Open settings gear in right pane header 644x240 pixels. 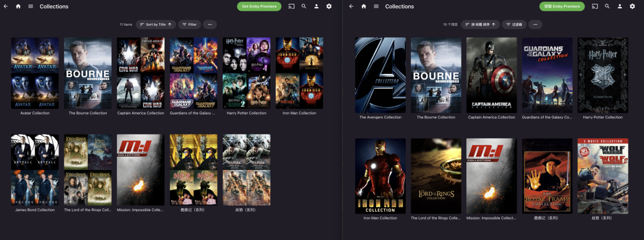click(632, 6)
